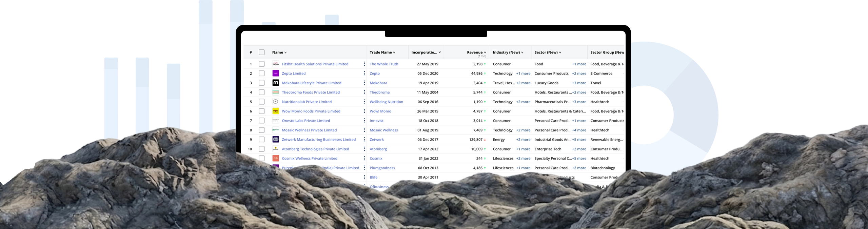Check the box for Wow Momo Foods
This screenshot has width=868, height=229.
pos(262,111)
